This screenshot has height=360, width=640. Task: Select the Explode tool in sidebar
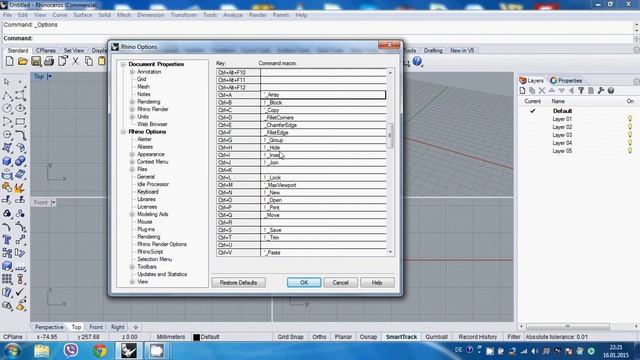pyautogui.click(x=20, y=188)
